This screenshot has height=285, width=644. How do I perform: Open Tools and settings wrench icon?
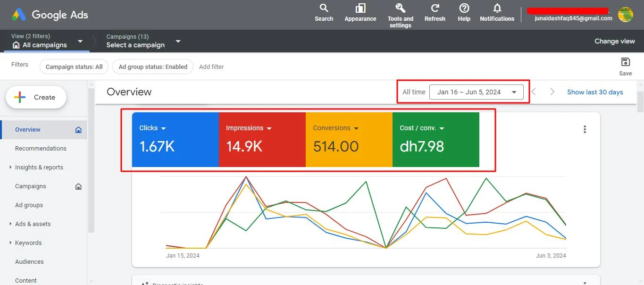click(x=400, y=8)
